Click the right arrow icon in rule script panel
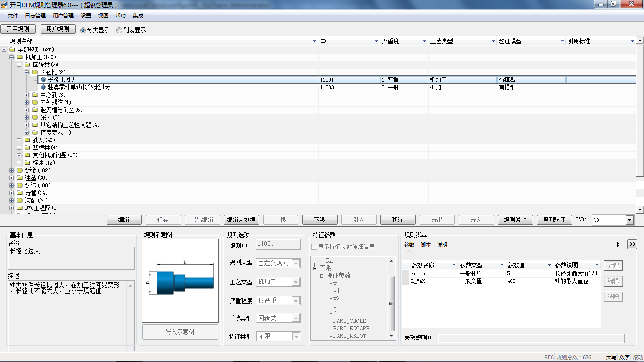This screenshot has width=644, height=362. coord(617,244)
